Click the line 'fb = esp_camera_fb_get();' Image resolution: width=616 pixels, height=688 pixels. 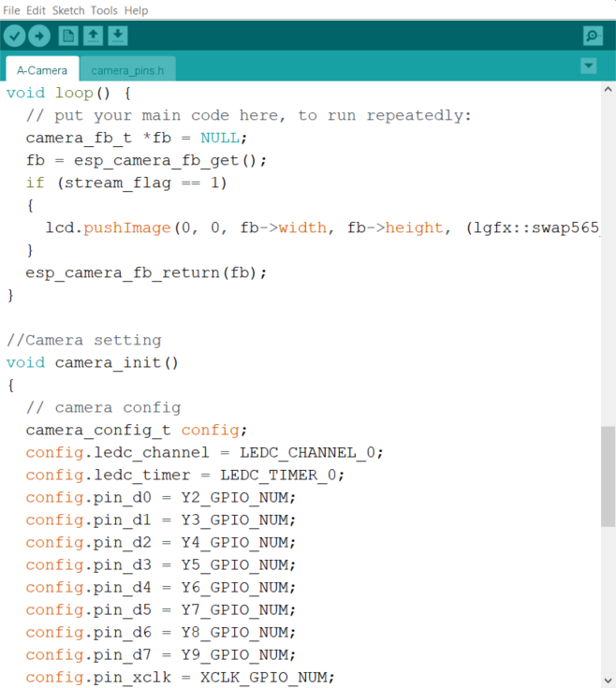pos(146,160)
